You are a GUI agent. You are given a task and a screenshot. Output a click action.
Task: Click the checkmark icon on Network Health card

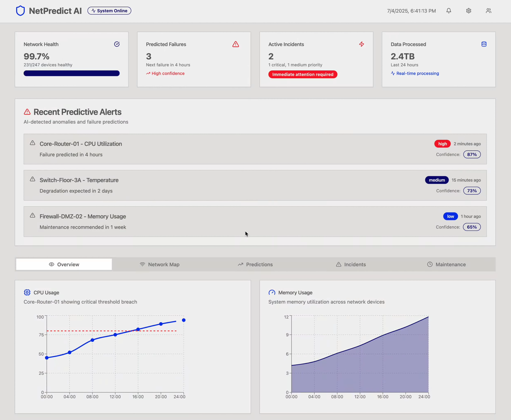pos(117,44)
